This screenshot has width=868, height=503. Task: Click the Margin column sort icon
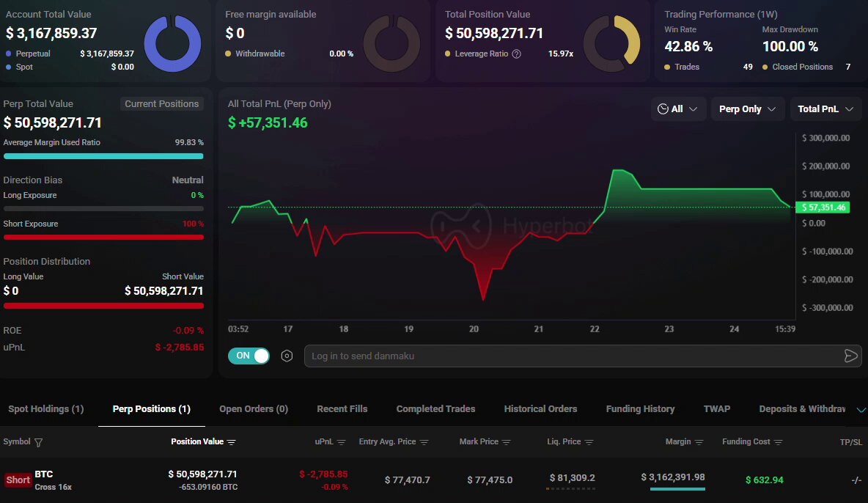[x=699, y=442]
